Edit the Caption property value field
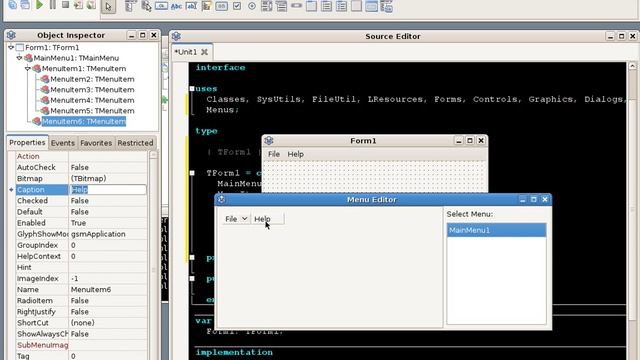 tap(108, 190)
